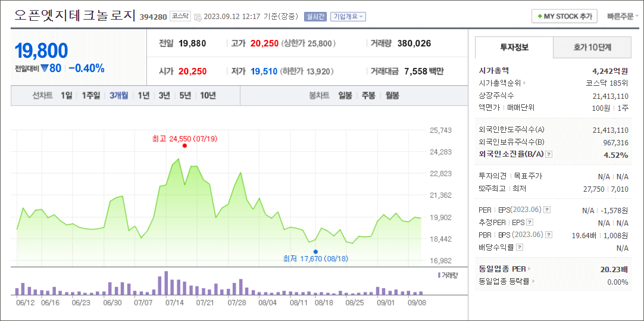Click the 투자의견 label
This screenshot has width=644, height=321.
point(494,176)
